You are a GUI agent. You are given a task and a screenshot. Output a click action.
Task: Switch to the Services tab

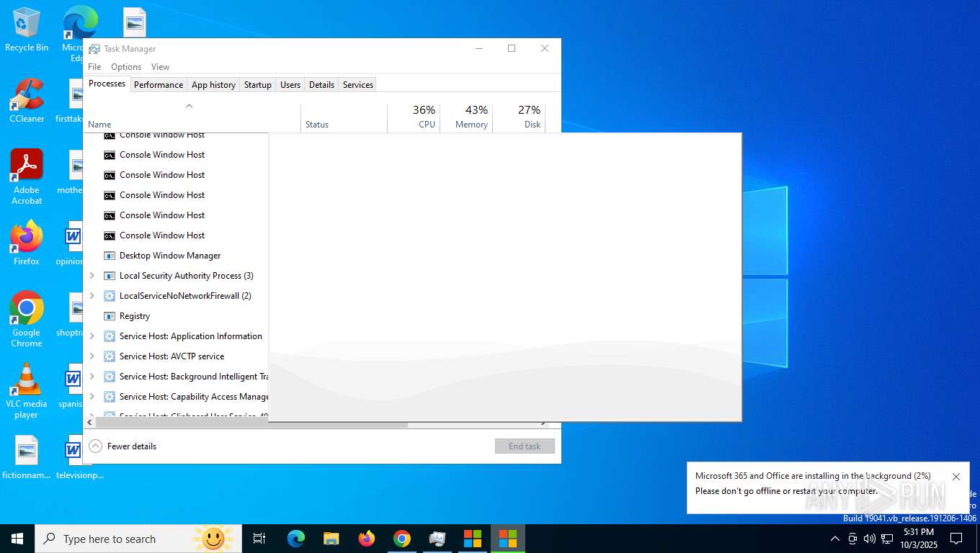[x=358, y=85]
